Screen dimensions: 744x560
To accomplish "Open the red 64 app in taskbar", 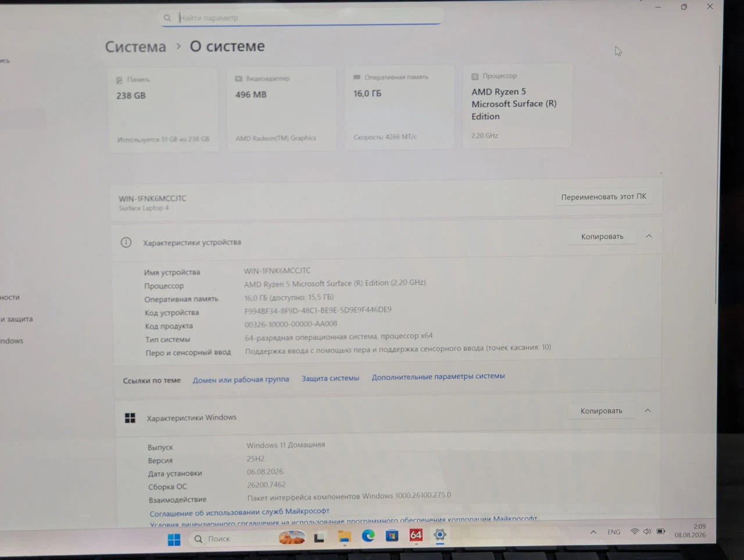I will (416, 535).
